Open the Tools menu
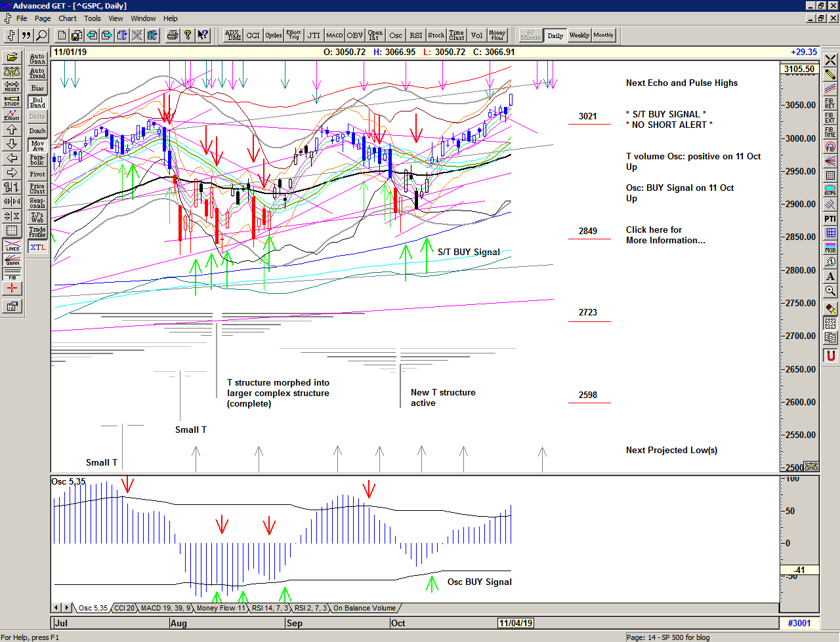This screenshot has width=840, height=642. point(93,18)
